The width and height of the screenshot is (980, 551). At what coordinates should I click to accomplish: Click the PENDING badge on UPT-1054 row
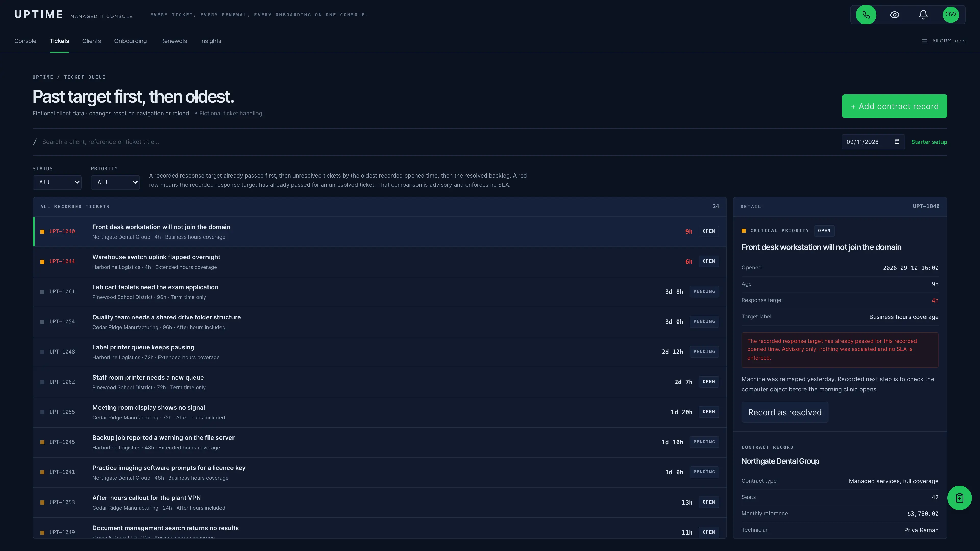(x=704, y=321)
